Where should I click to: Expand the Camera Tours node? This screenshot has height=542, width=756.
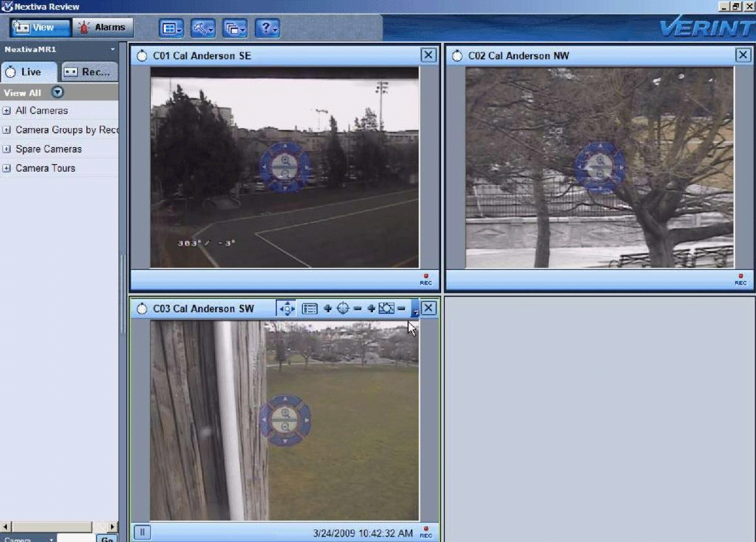(6, 168)
